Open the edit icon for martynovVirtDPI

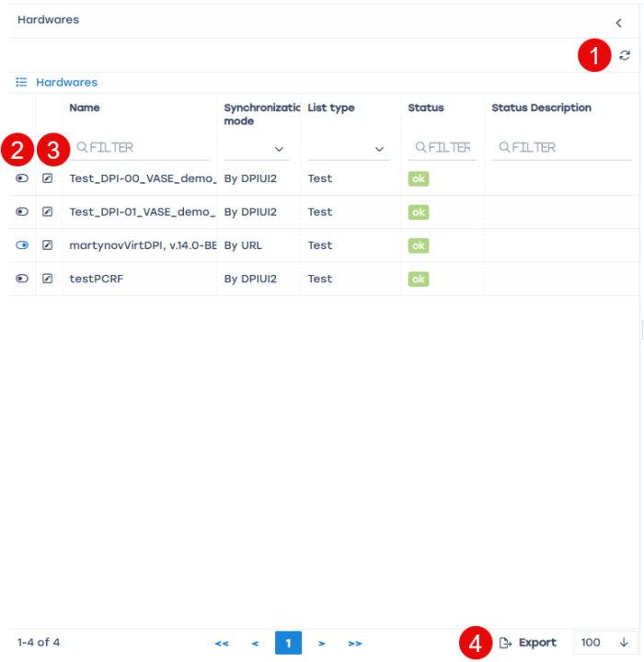pos(48,245)
